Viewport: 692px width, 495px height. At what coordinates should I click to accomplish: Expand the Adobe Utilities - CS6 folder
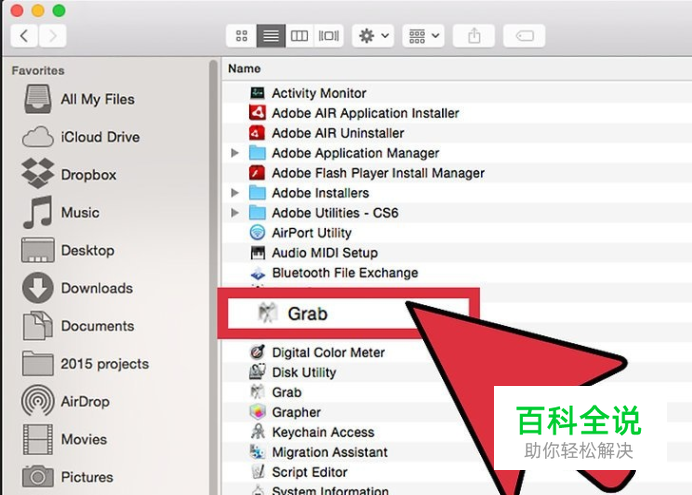click(235, 213)
